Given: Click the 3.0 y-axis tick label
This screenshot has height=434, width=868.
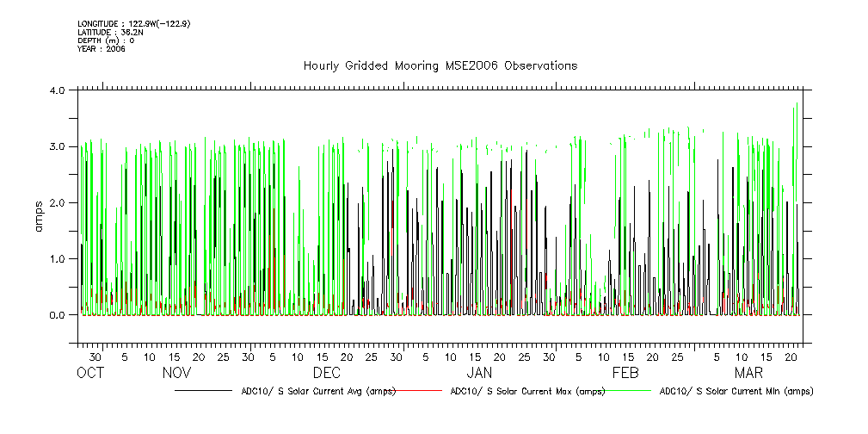Looking at the screenshot, I should coord(58,146).
